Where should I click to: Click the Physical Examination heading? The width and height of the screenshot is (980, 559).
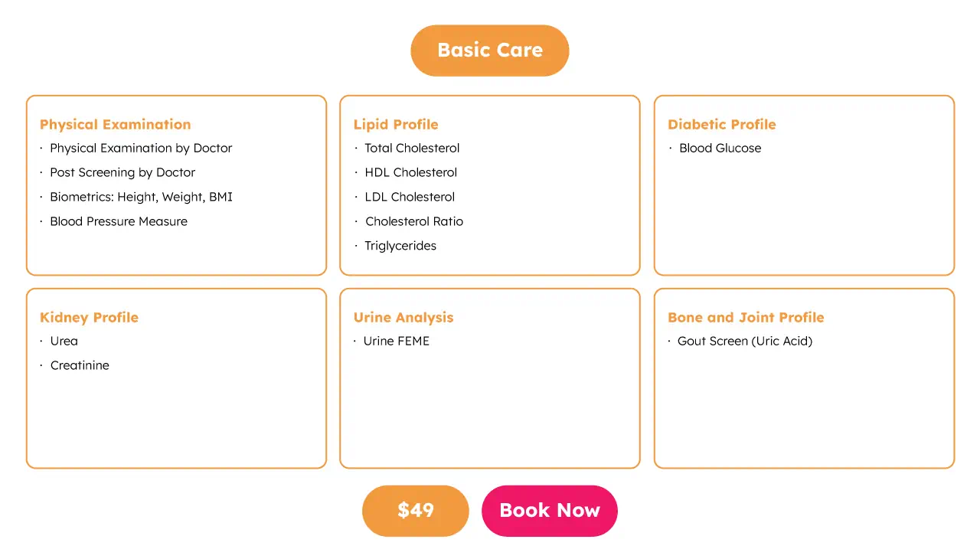116,125
